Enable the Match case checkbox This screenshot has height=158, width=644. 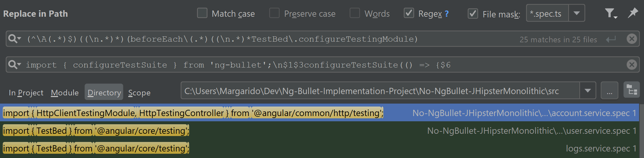(202, 13)
